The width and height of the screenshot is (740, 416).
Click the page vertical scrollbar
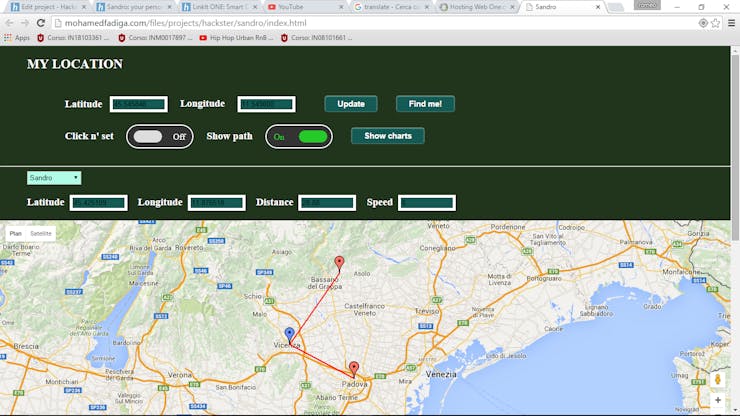click(x=735, y=147)
